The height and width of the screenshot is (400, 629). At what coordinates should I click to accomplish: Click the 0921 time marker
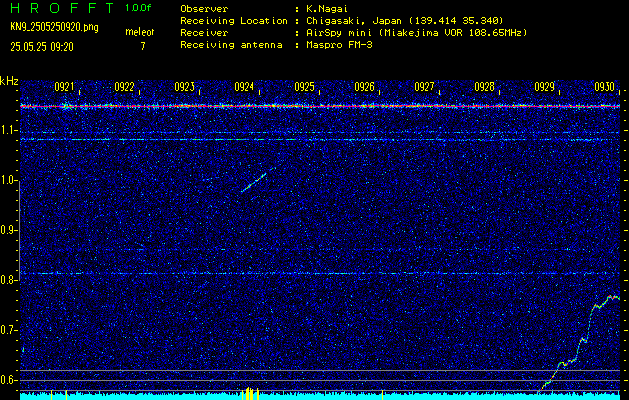click(x=64, y=87)
